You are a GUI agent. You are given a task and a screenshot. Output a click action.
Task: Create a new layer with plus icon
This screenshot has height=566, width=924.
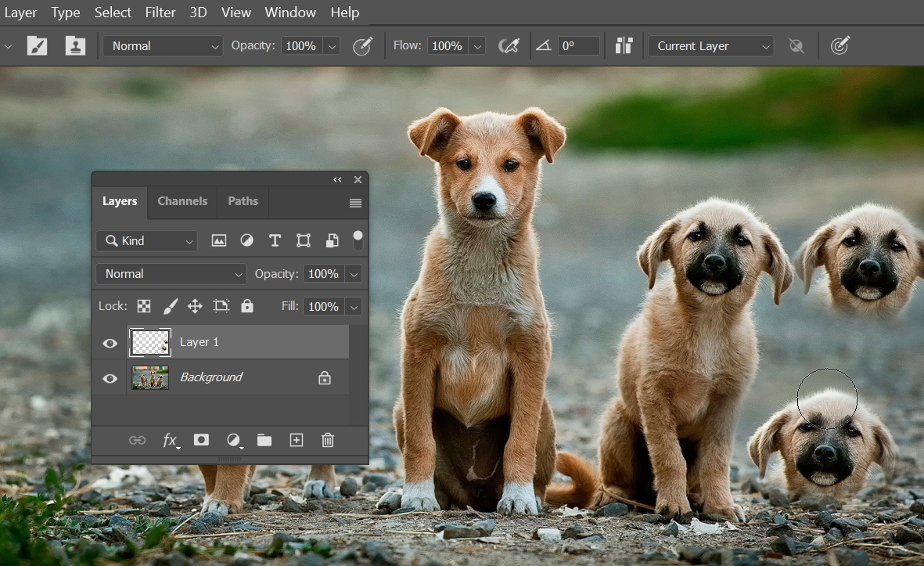click(297, 440)
